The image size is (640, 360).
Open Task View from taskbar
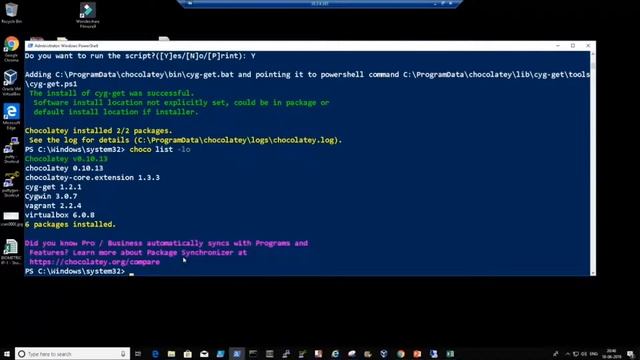pos(138,354)
